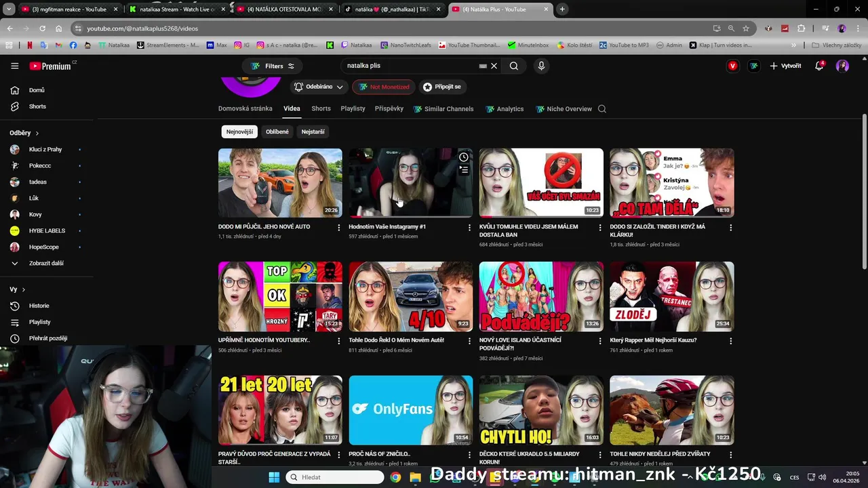Switch to Domovská stránka tab
Screen dimensions: 868x488
coord(245,108)
